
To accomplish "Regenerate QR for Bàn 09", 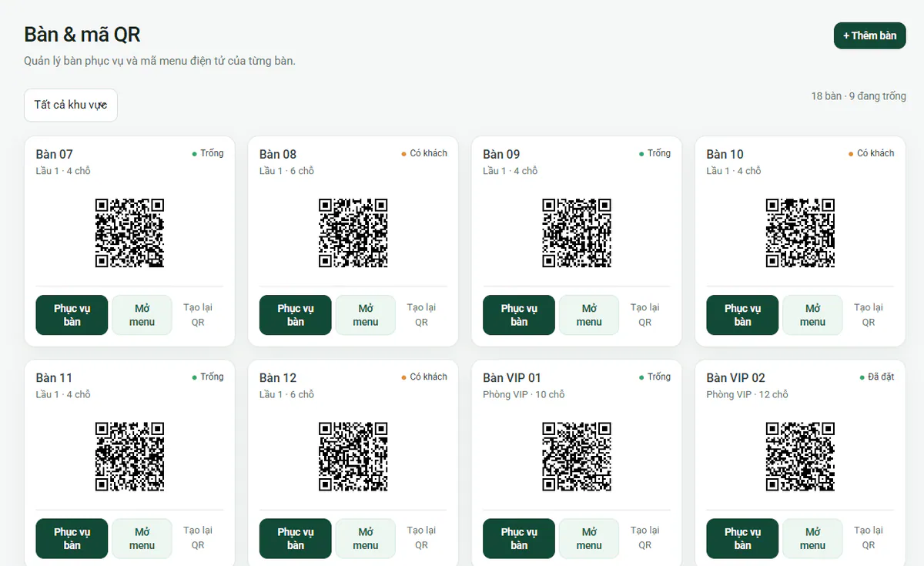I will pos(645,315).
